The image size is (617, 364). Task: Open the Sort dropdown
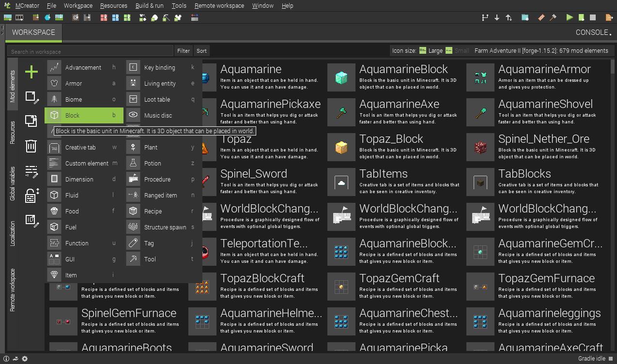click(x=201, y=51)
